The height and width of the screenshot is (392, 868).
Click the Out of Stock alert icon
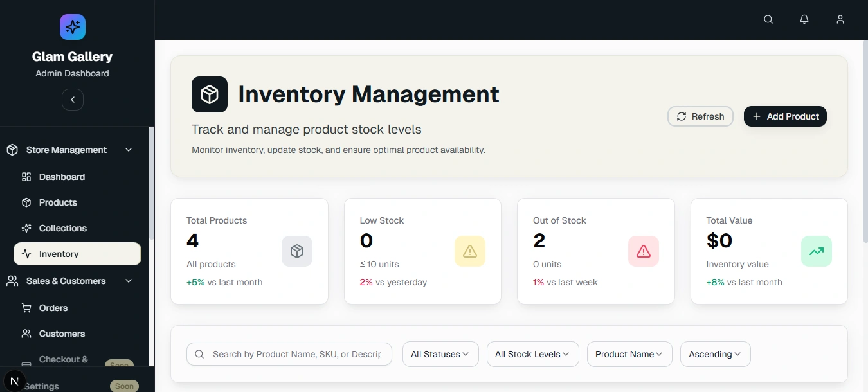[x=644, y=251]
